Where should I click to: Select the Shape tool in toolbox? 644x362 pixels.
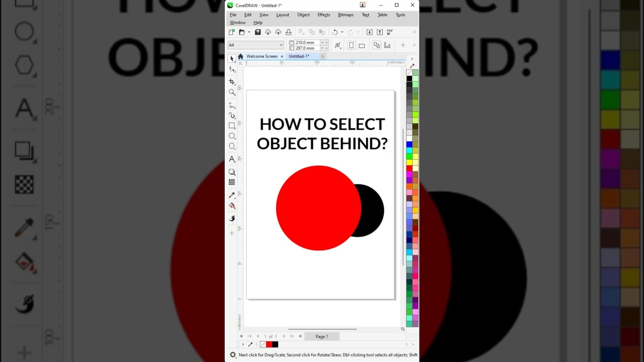click(x=232, y=70)
